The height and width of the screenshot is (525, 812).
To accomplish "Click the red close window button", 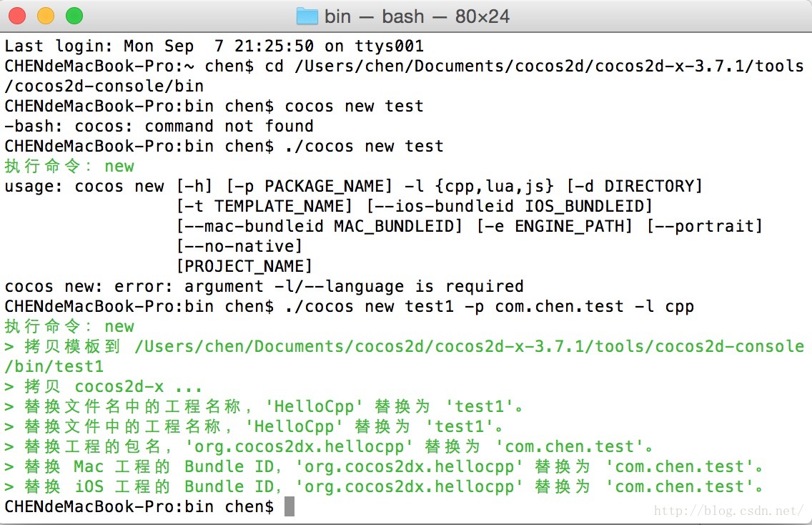I will (17, 16).
